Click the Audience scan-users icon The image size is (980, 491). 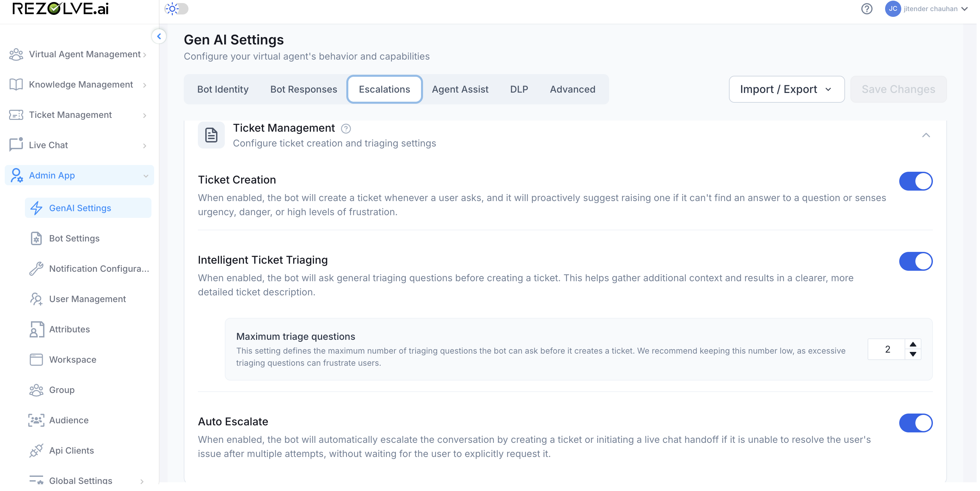coord(37,421)
